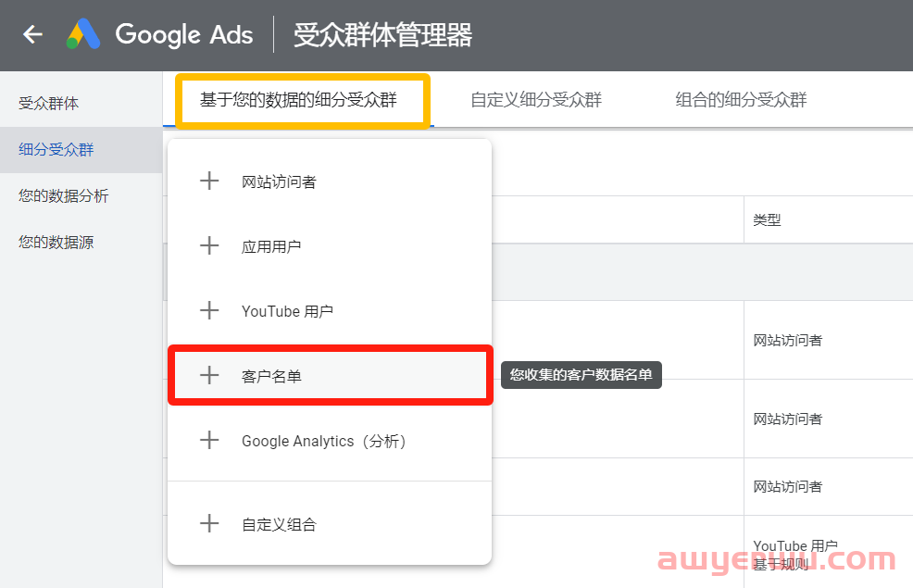913x588 pixels.
Task: Click plus icon next to 客户名单
Action: 209,376
